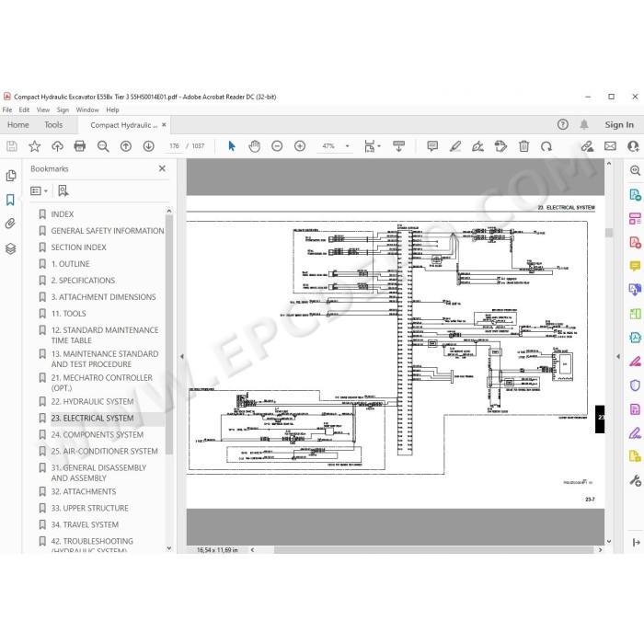The width and height of the screenshot is (644, 644).
Task: Show the Layers panel
Action: (x=11, y=248)
